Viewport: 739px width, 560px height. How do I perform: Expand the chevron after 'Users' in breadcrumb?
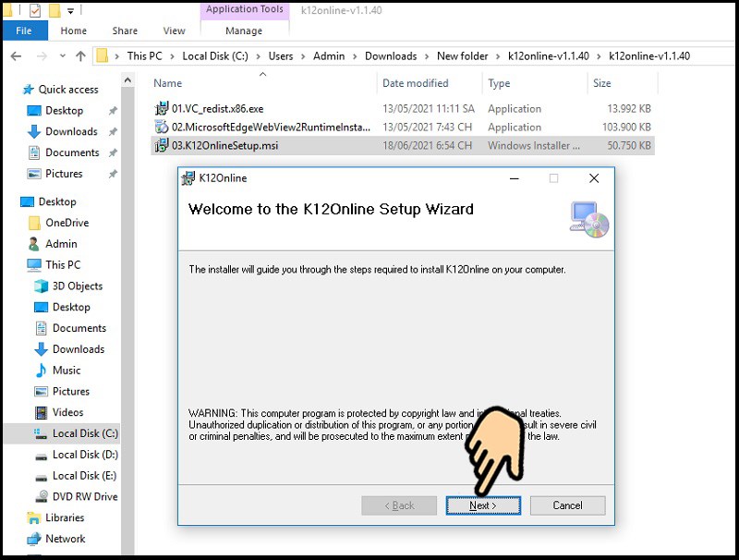[x=303, y=56]
